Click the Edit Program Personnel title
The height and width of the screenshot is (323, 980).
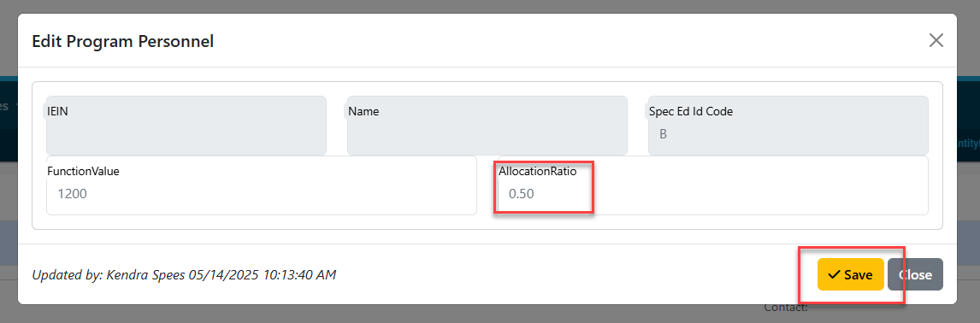[123, 42]
